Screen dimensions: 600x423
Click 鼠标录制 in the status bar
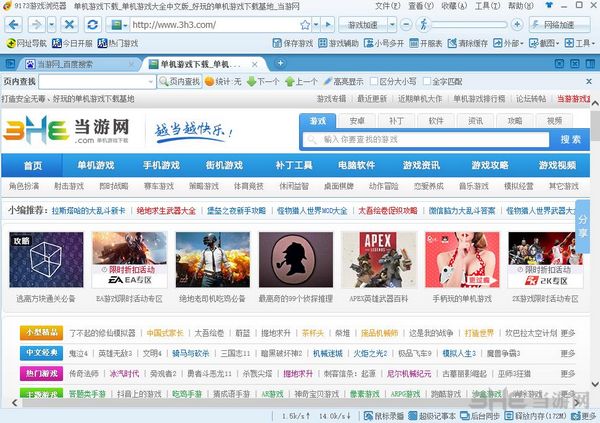(384, 416)
